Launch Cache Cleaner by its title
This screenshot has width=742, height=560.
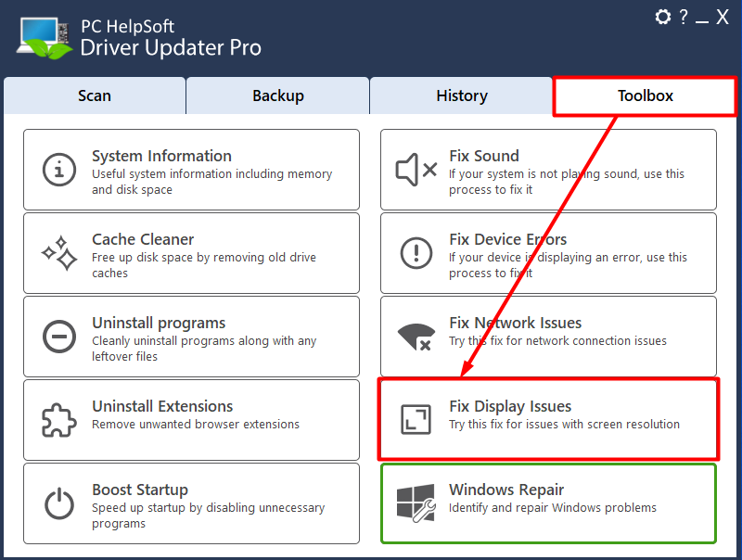[x=143, y=239]
